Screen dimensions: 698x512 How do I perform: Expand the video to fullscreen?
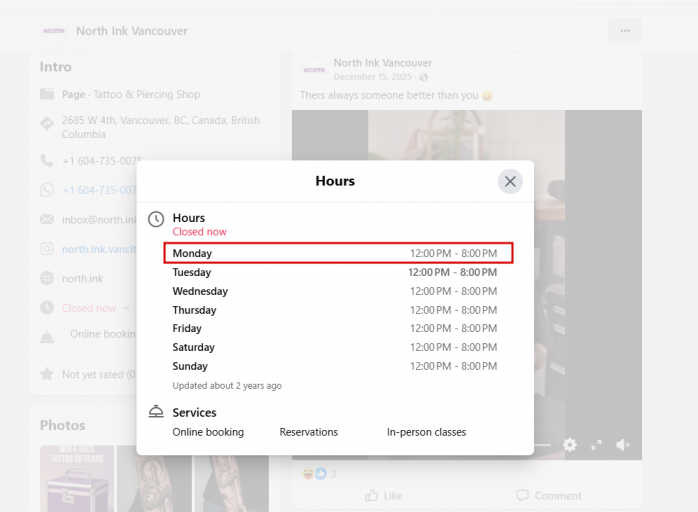[x=597, y=444]
